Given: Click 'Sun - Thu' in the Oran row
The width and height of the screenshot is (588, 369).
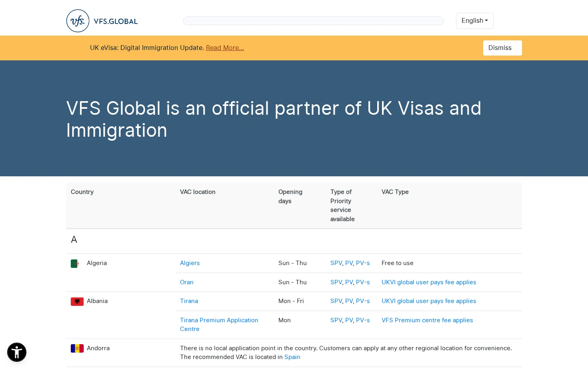Looking at the screenshot, I should click(292, 282).
